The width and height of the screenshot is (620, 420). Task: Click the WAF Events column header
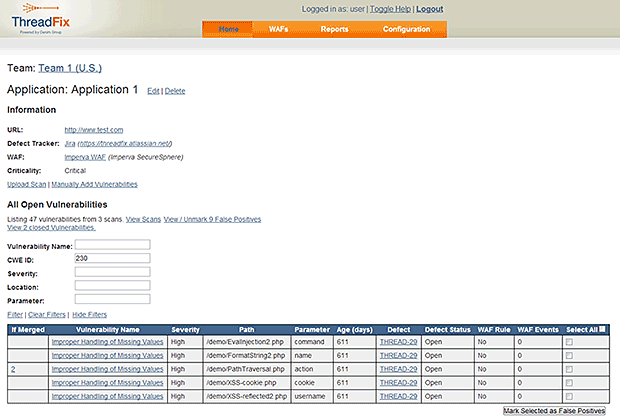[x=538, y=329]
